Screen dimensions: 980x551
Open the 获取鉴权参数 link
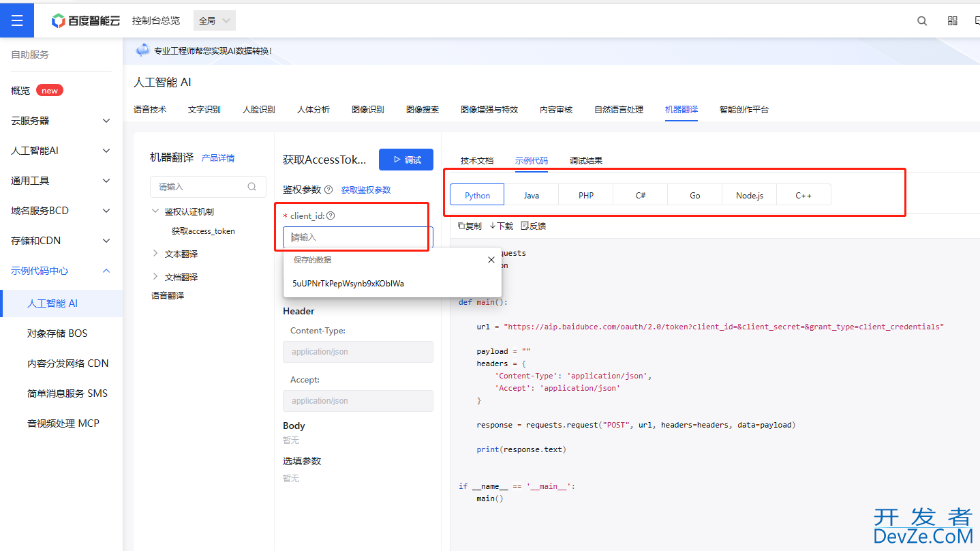click(x=366, y=190)
